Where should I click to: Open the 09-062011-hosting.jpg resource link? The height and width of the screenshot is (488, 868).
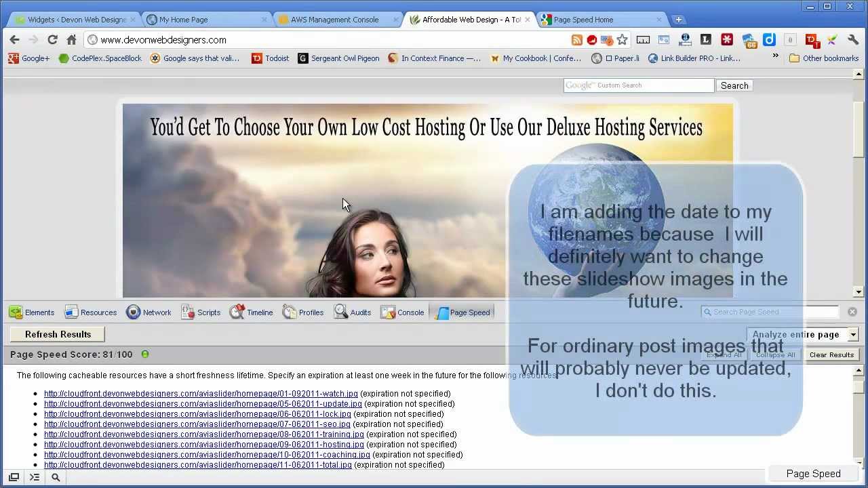204,445
